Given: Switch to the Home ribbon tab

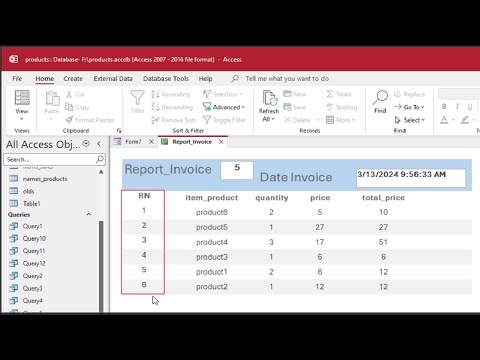Looking at the screenshot, I should point(45,79).
